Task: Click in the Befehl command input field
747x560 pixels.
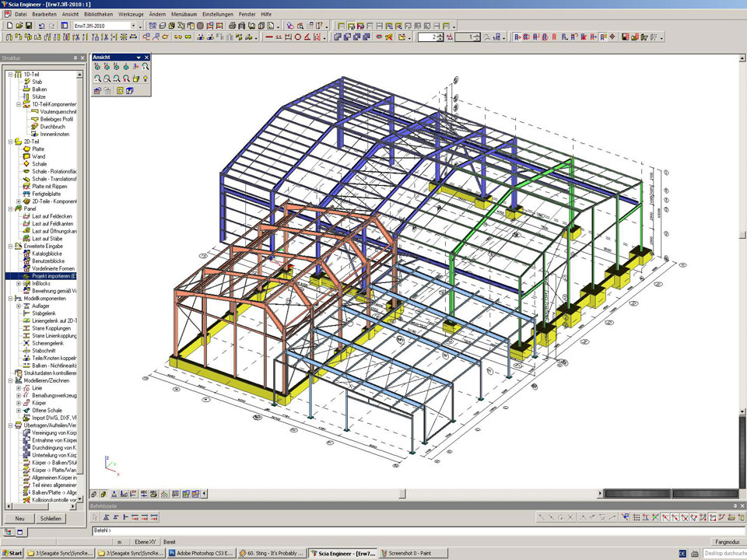Action: (389, 530)
